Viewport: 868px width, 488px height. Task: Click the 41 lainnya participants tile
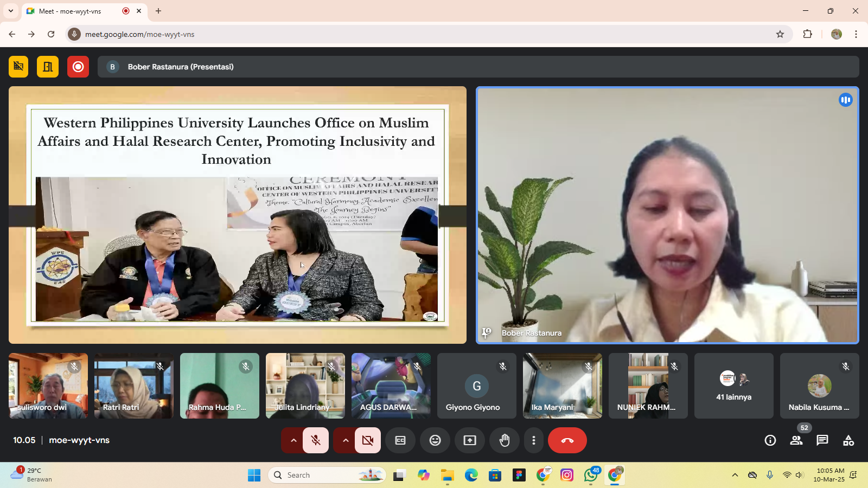click(733, 386)
